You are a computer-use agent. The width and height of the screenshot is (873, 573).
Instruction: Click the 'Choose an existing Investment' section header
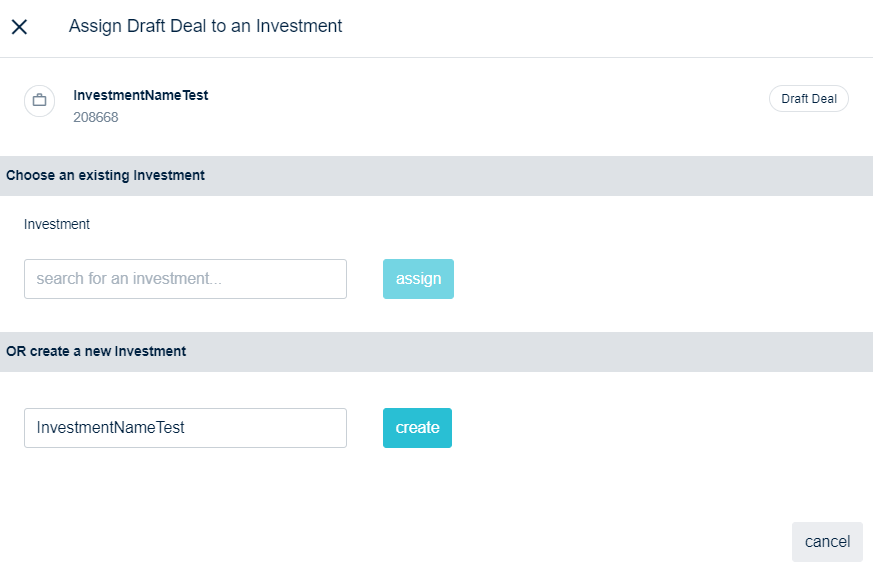(105, 175)
